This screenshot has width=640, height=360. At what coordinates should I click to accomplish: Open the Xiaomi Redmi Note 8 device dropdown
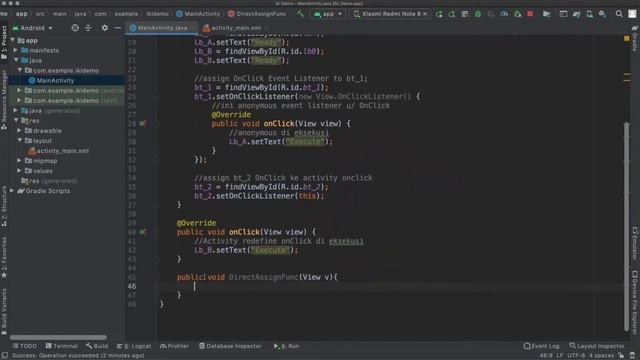(391, 14)
